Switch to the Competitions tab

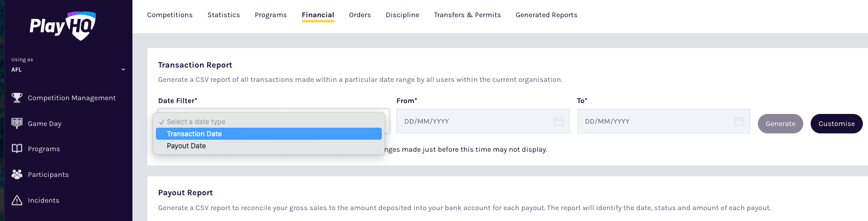coord(170,15)
